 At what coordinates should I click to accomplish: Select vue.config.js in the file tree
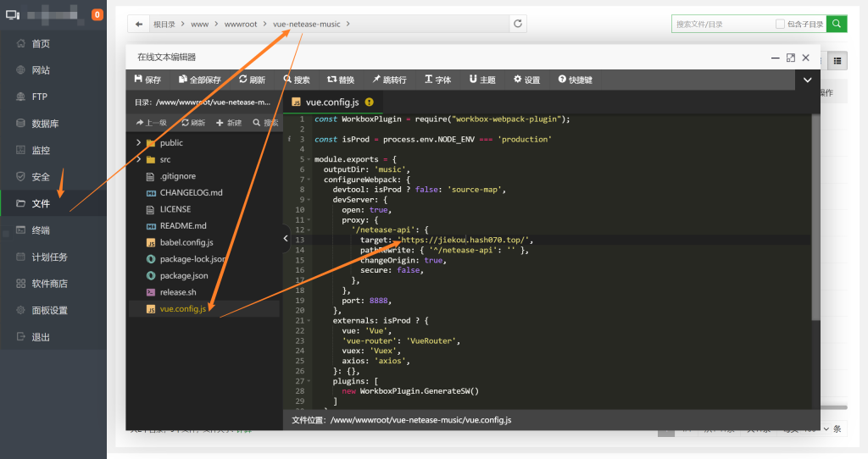pyautogui.click(x=183, y=308)
